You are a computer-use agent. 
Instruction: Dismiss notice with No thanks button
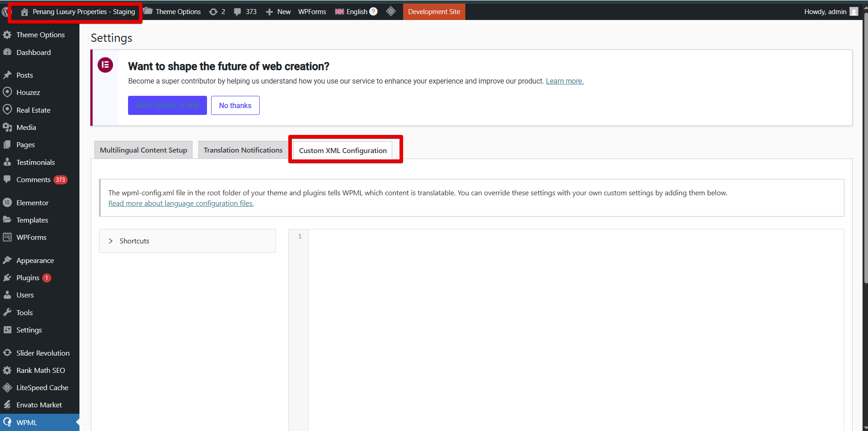pos(235,105)
